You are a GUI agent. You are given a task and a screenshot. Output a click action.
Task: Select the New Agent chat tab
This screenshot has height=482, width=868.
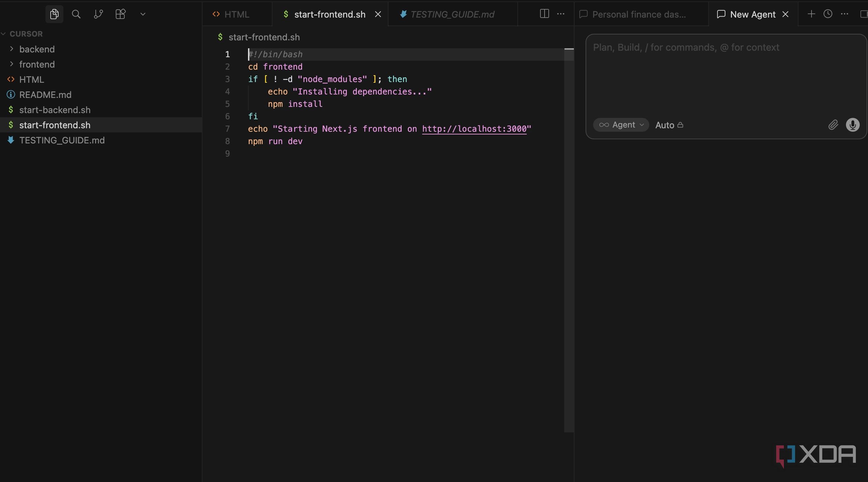[753, 14]
